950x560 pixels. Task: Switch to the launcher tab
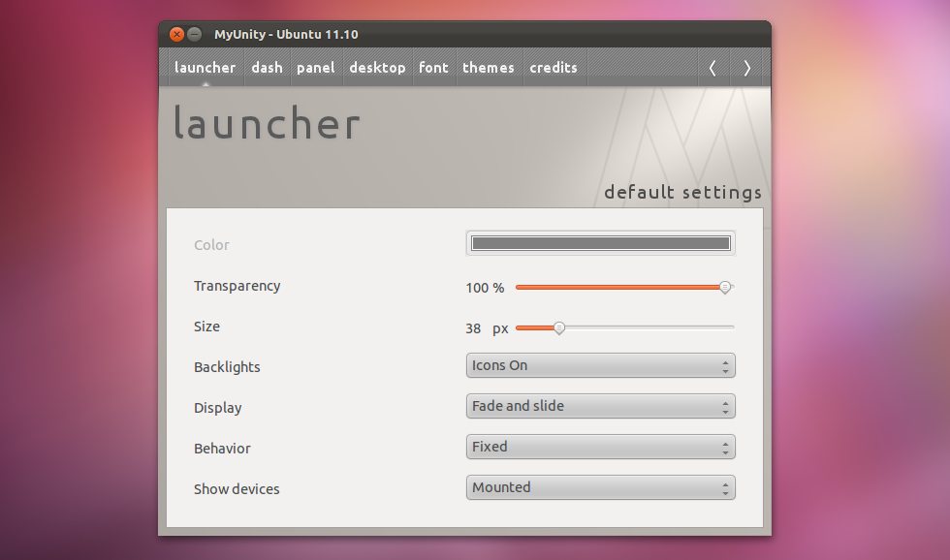click(205, 67)
